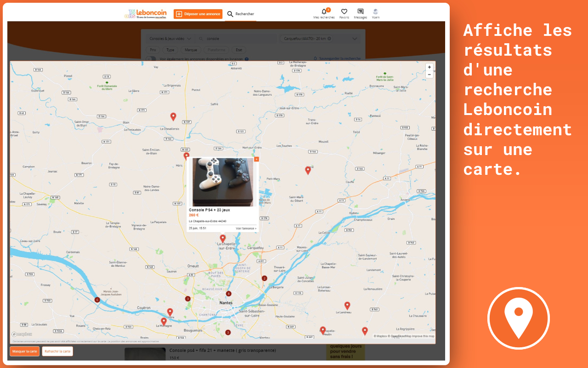Open Favoris heart icon

pyautogui.click(x=344, y=12)
